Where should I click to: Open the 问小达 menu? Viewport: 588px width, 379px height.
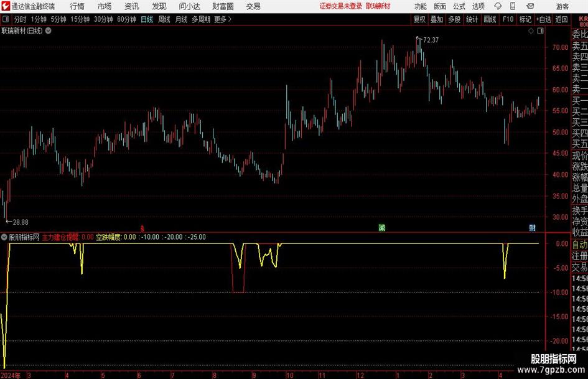coord(189,6)
